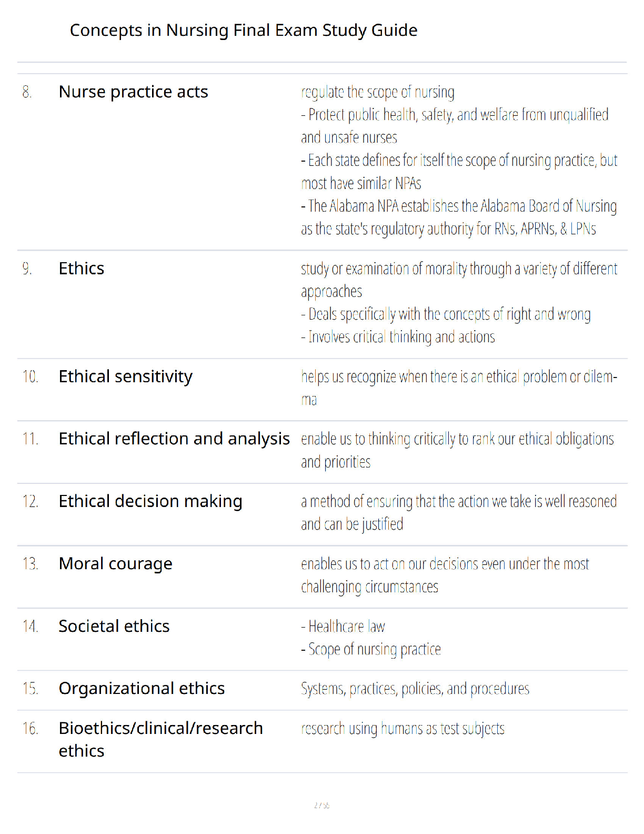Click the 'Concepts in Nursing Final Exam Study Guide' title
644x834 pixels.
coord(244,31)
